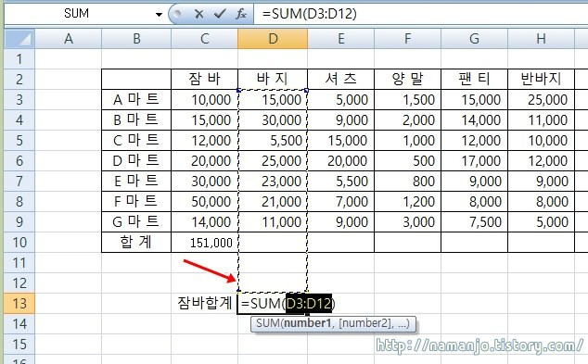Select the column B header
This screenshot has height=364, width=588.
[x=136, y=39]
